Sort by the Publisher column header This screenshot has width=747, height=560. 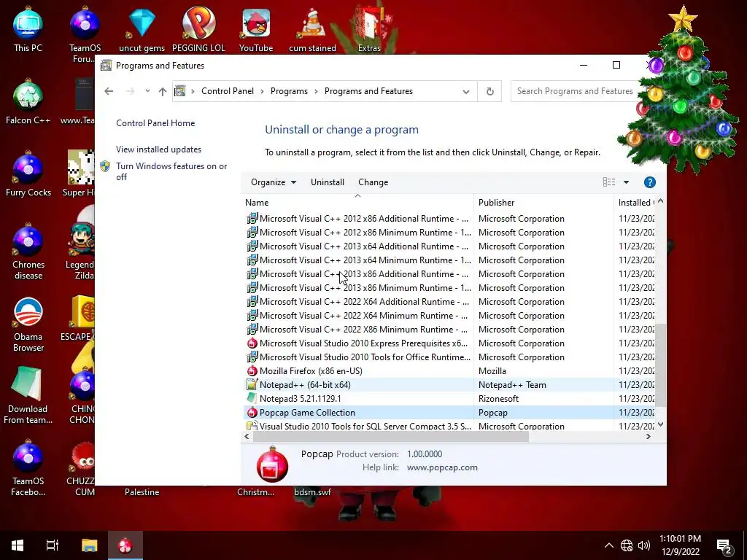544,203
